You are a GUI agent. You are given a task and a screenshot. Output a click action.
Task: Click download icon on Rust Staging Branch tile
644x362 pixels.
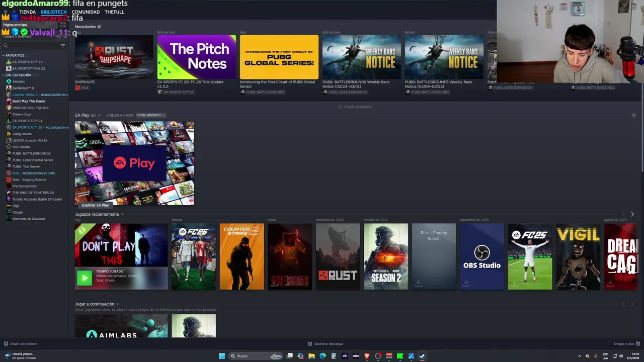click(418, 283)
